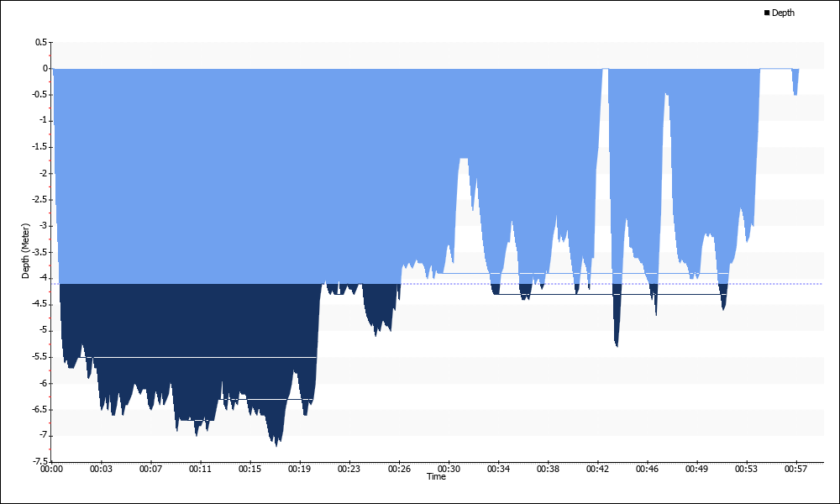
Task: Click the 00:30 time axis label
Action: point(449,470)
